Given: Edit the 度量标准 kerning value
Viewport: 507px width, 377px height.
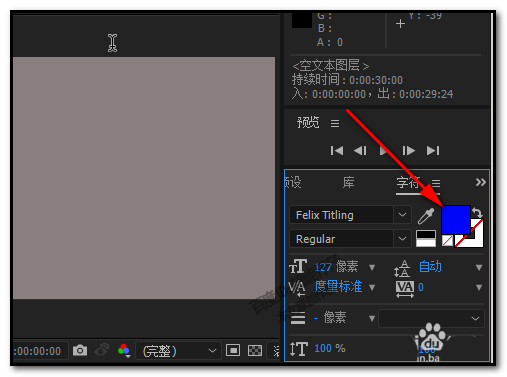Looking at the screenshot, I should tap(338, 287).
